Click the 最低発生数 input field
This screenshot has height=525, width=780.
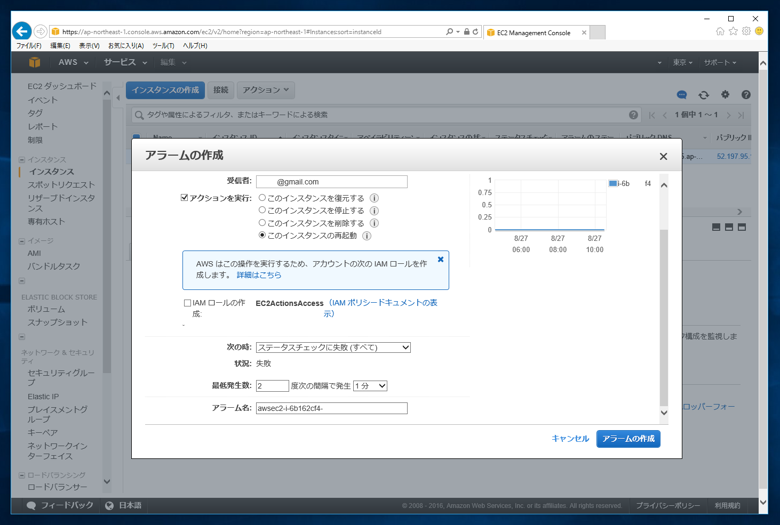(x=272, y=386)
